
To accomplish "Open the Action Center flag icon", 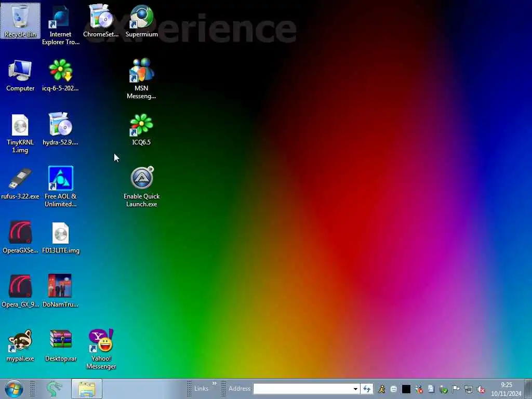I will coord(456,389).
